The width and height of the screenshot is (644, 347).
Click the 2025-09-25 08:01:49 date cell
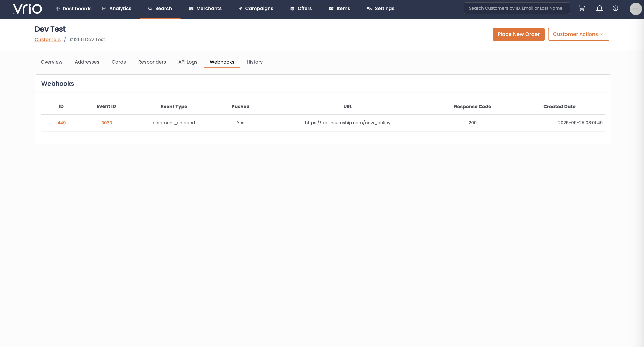(580, 123)
